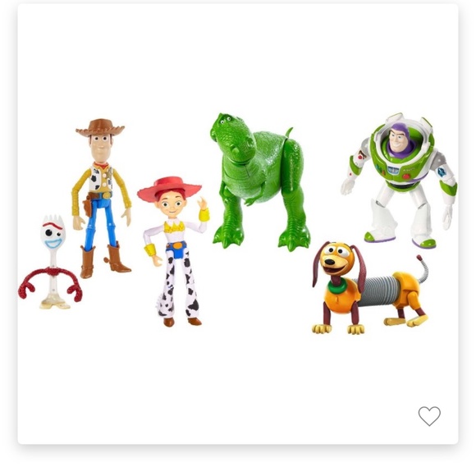The width and height of the screenshot is (476, 476).
Task: Click Slinky Dog's curled tail
Action: coord(422,269)
